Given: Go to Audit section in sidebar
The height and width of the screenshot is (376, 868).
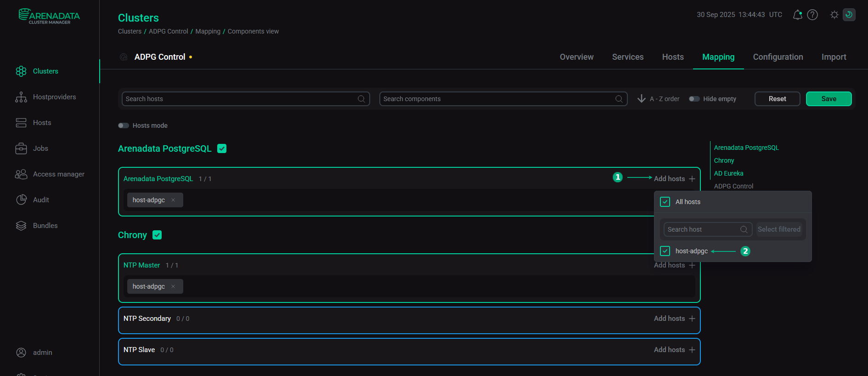Looking at the screenshot, I should click(21, 200).
